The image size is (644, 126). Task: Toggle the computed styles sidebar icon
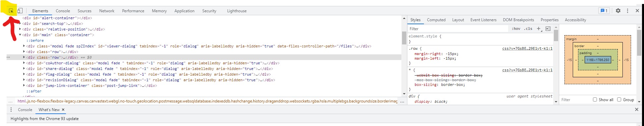pyautogui.click(x=548, y=29)
